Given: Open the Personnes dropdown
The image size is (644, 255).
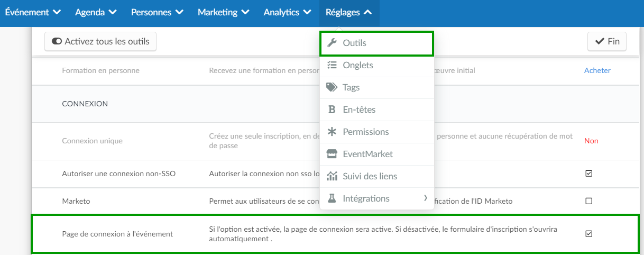Looking at the screenshot, I should point(157,12).
